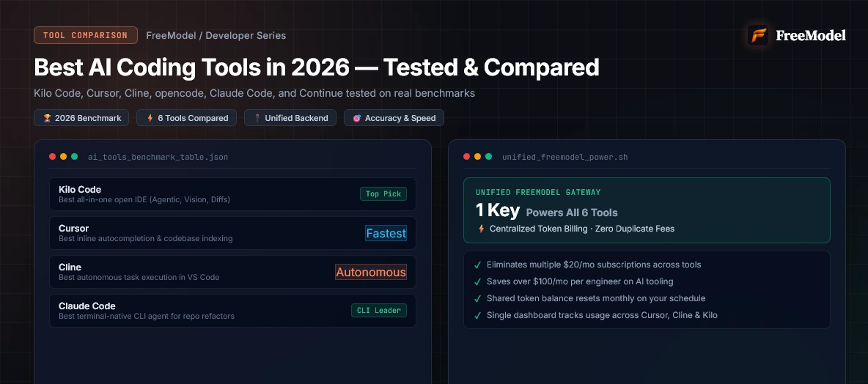
Task: Select the 2026 Benchmark tag
Action: point(81,118)
